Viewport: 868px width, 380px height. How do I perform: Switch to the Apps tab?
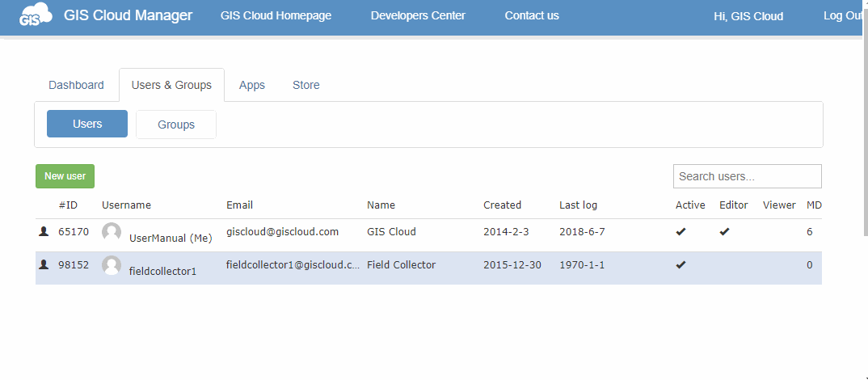coord(252,85)
